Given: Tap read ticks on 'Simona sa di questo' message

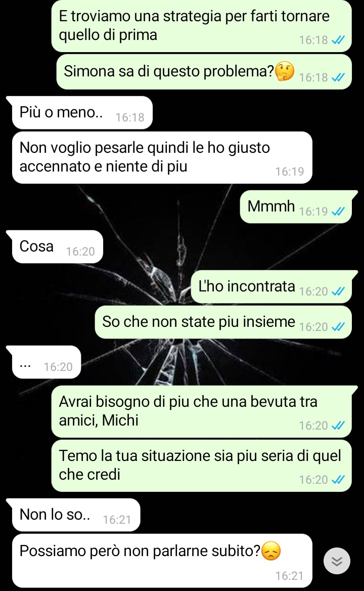Looking at the screenshot, I should [x=338, y=77].
